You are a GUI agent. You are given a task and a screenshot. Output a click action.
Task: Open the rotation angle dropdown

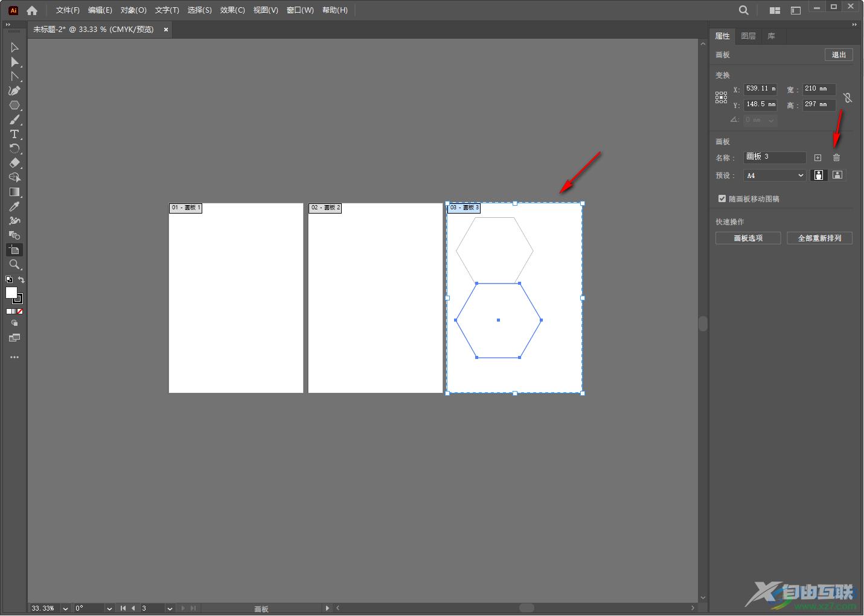pyautogui.click(x=109, y=608)
